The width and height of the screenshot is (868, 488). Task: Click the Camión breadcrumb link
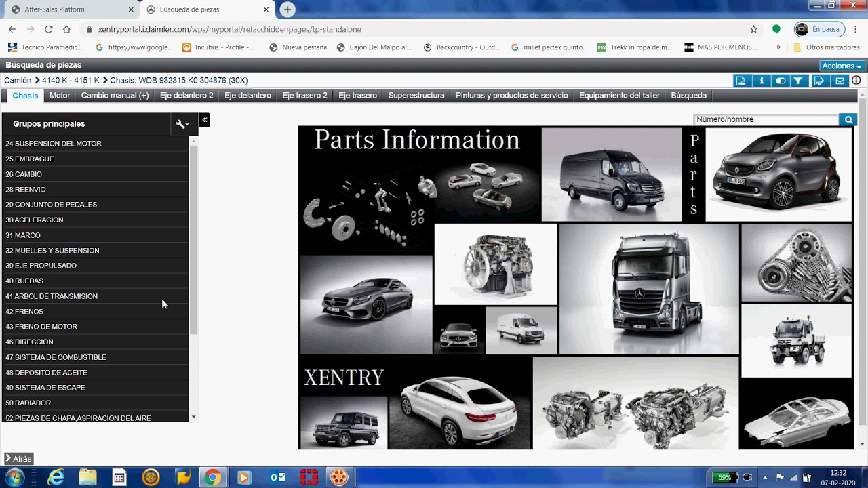tap(18, 81)
